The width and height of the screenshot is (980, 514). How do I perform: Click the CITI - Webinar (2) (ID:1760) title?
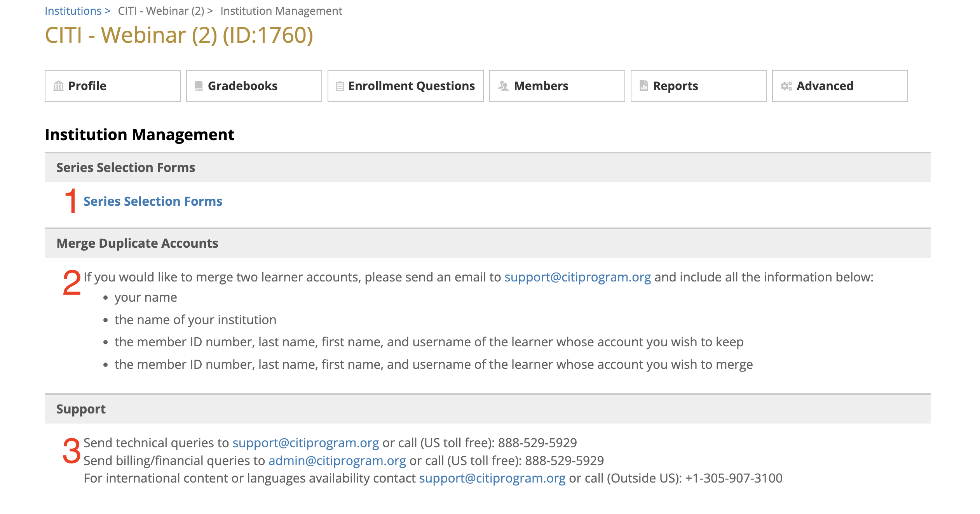(x=179, y=35)
